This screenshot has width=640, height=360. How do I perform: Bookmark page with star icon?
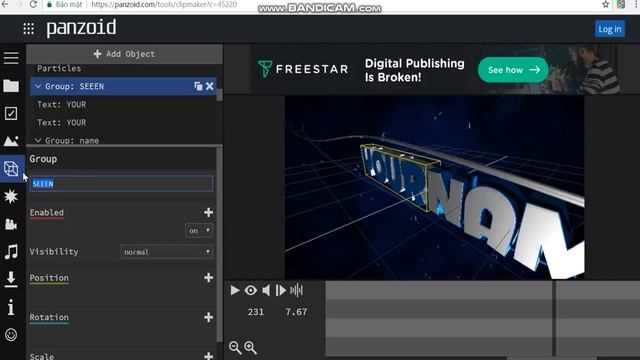(x=606, y=4)
